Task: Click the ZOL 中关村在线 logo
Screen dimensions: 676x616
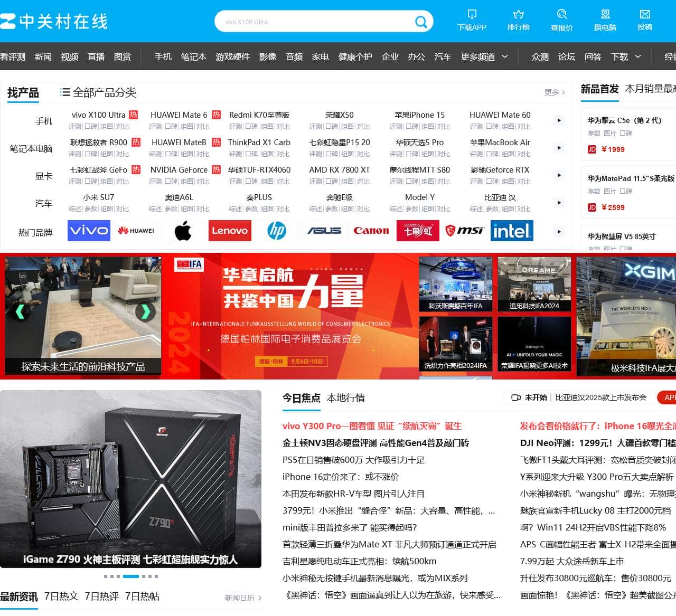Action: coord(54,21)
